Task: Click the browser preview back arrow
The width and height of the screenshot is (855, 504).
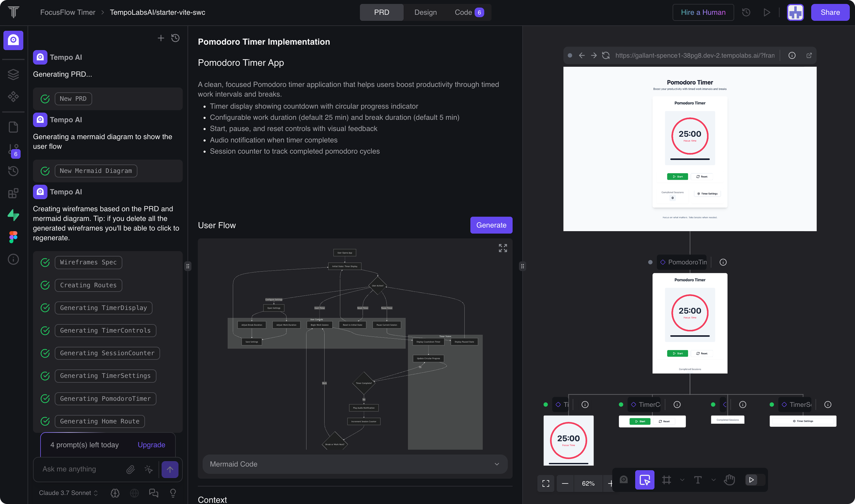Action: coord(582,56)
